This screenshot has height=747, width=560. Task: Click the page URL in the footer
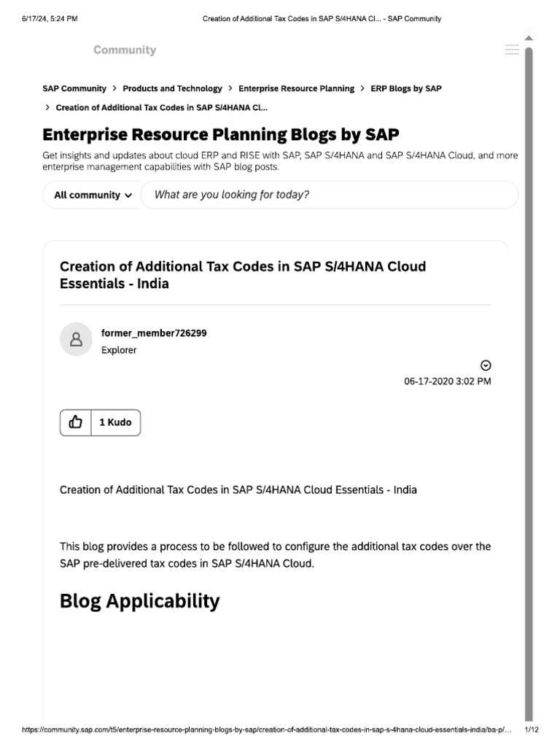[x=267, y=729]
